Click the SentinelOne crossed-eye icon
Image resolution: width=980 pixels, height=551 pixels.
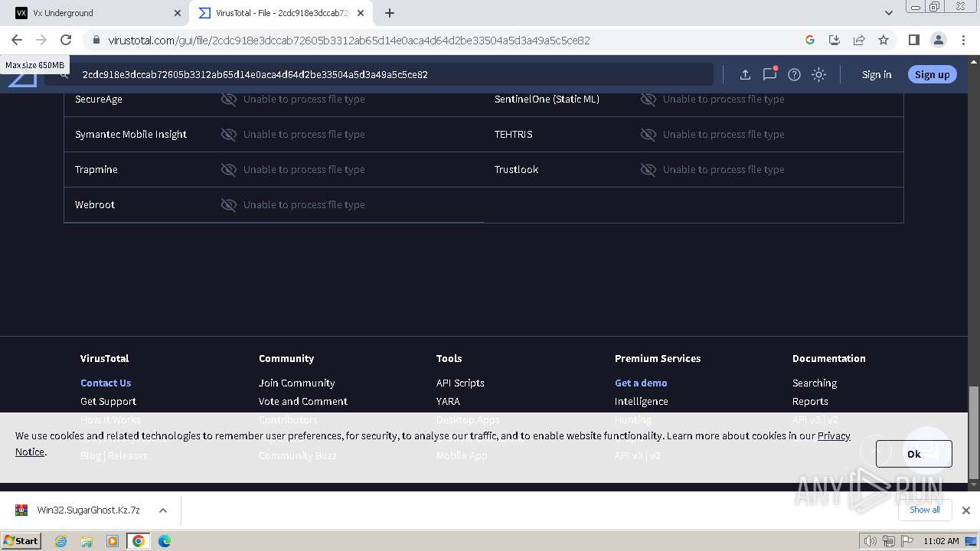point(648,99)
